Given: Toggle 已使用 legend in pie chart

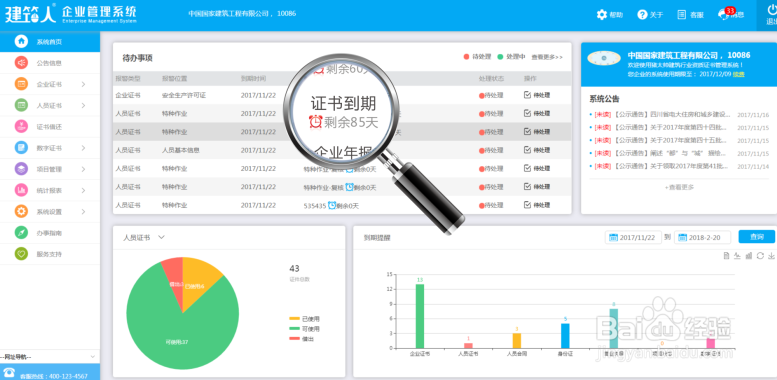Looking at the screenshot, I should click(304, 319).
